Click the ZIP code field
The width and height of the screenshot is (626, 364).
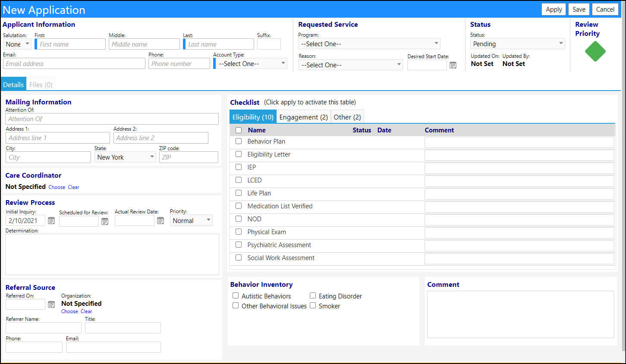click(189, 157)
